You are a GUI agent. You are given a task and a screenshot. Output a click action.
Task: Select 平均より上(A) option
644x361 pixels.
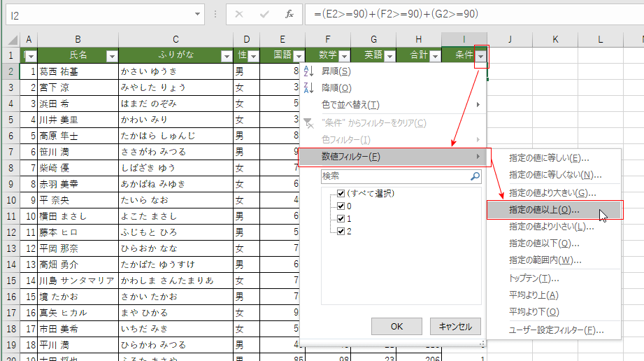(x=554, y=295)
